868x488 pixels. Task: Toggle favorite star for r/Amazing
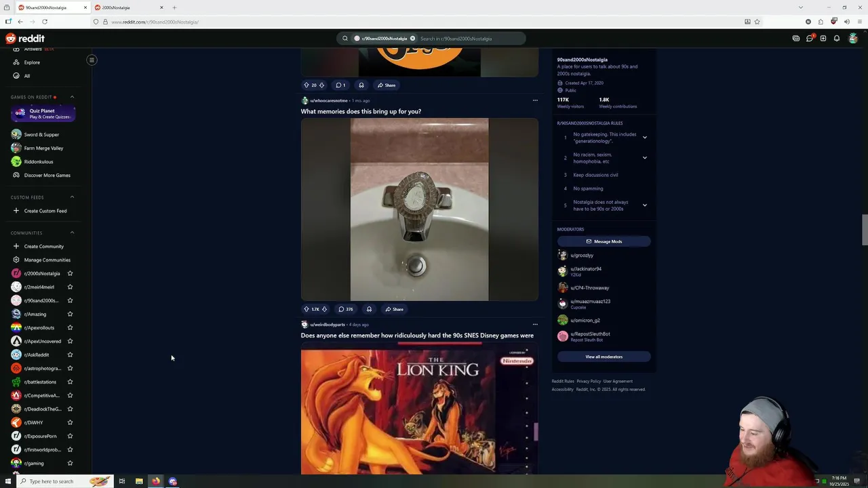[70, 314]
